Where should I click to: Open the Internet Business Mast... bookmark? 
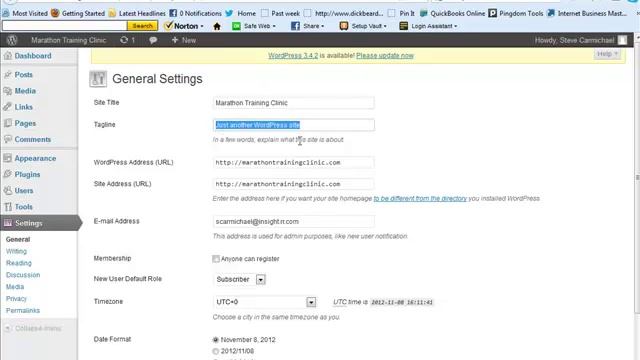click(587, 13)
